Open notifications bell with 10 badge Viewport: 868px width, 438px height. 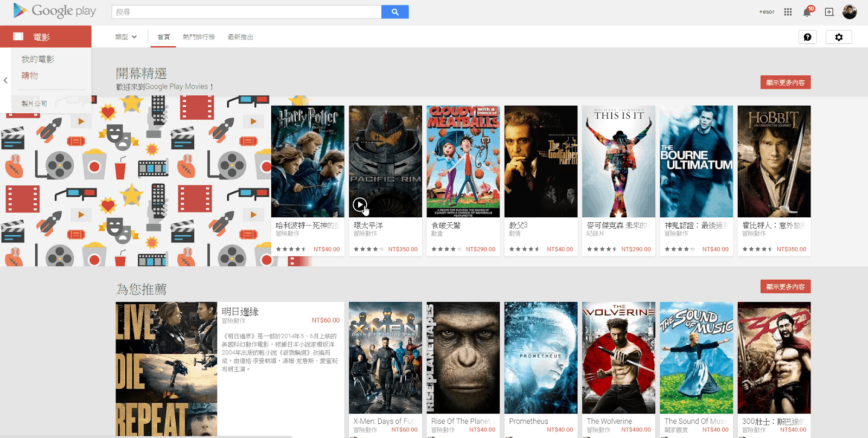click(807, 12)
